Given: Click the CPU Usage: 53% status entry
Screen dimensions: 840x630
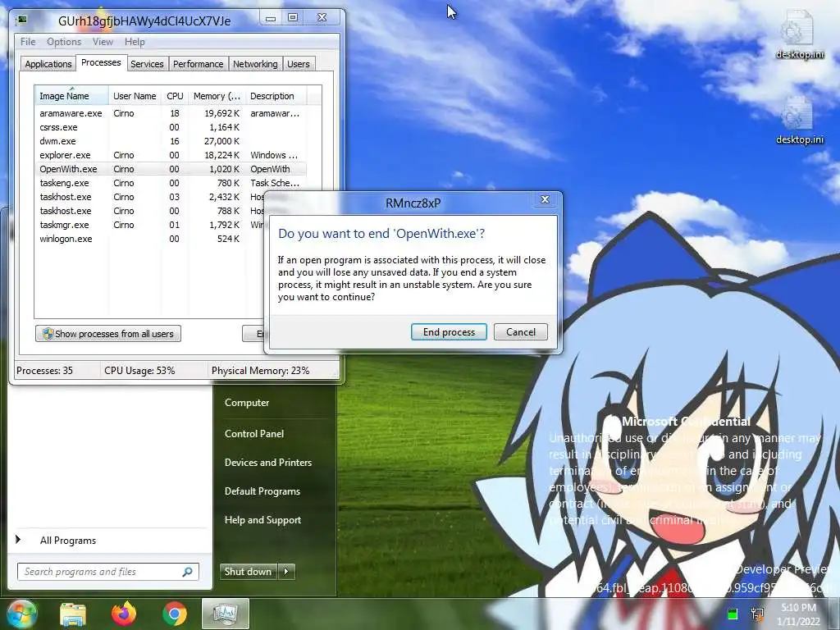Looking at the screenshot, I should point(139,371).
